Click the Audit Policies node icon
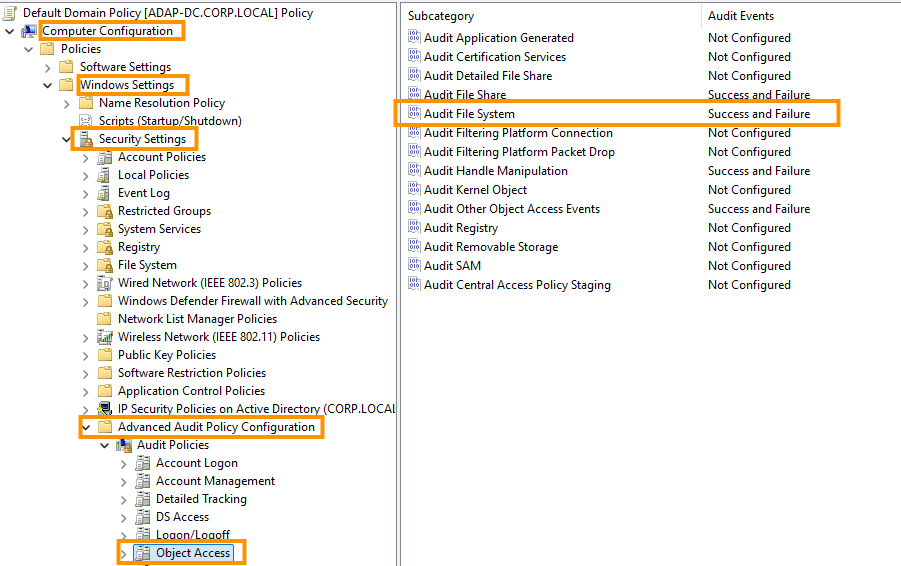This screenshot has width=901, height=566. pyautogui.click(x=124, y=445)
